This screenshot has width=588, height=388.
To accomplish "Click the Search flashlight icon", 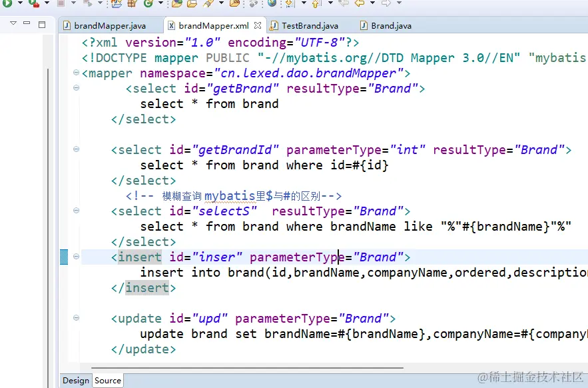I will click(208, 3).
